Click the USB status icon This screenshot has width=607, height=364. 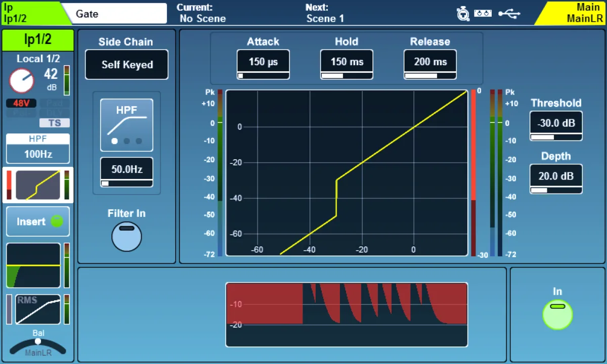click(509, 14)
